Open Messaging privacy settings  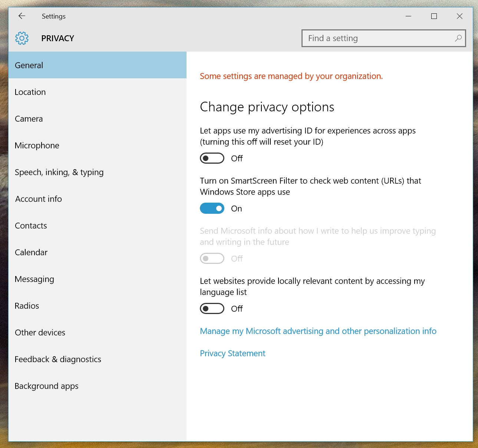coord(98,279)
